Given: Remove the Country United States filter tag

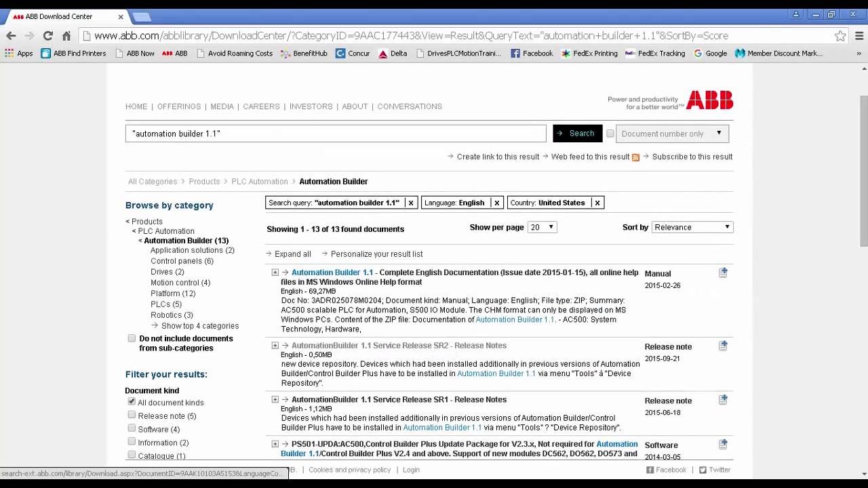Looking at the screenshot, I should pyautogui.click(x=597, y=203).
